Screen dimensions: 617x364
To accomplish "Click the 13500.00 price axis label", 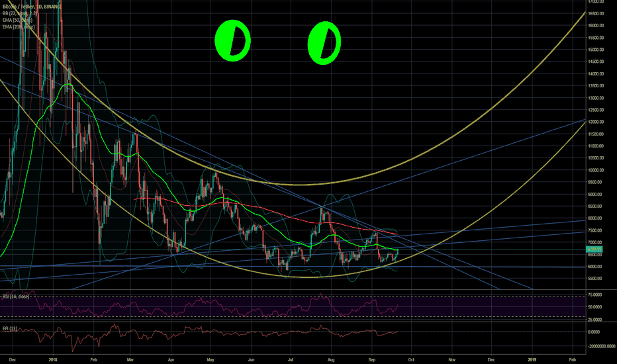I will tap(596, 86).
